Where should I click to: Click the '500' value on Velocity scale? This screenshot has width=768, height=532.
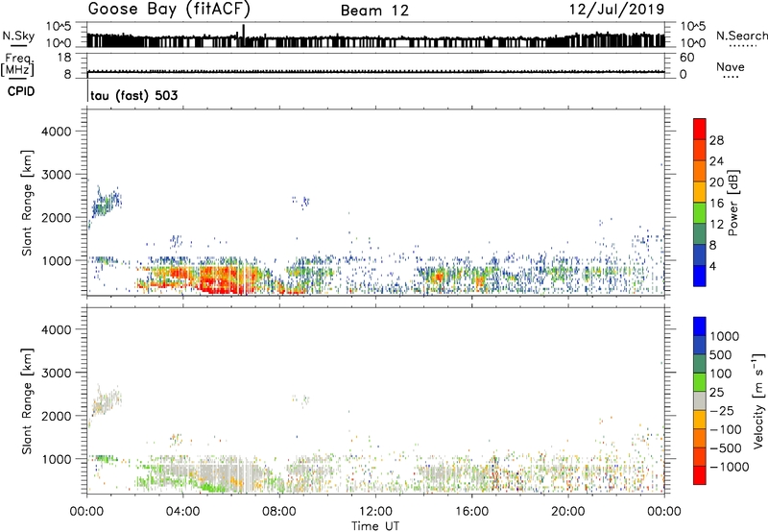(721, 354)
